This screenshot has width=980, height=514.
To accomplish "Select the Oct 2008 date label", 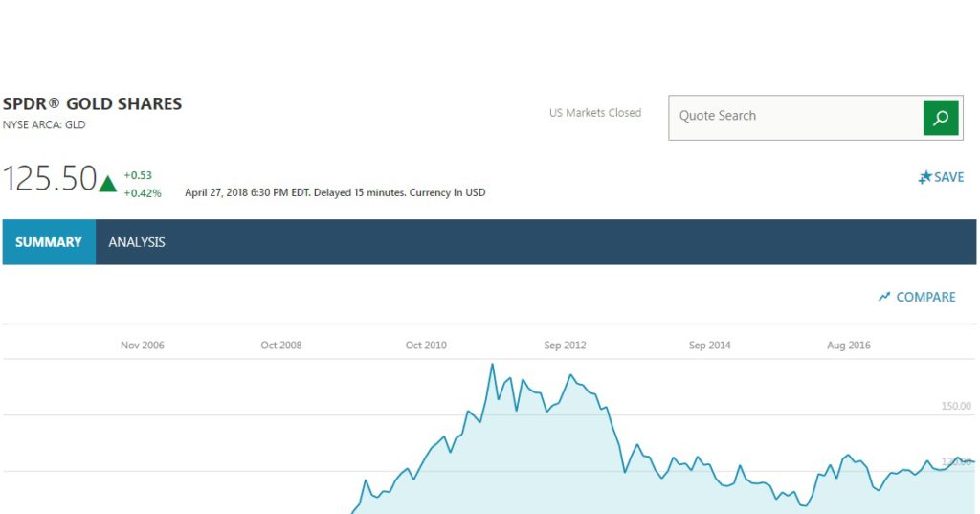I will pyautogui.click(x=281, y=346).
